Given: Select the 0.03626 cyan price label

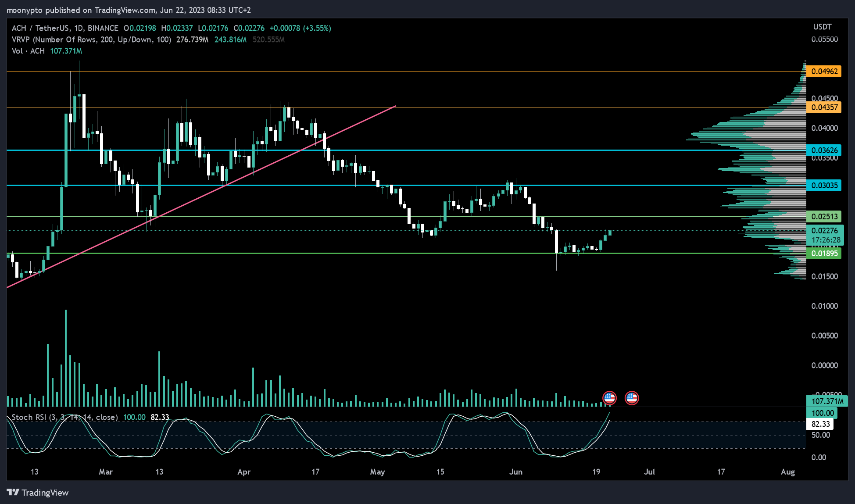Looking at the screenshot, I should click(824, 150).
